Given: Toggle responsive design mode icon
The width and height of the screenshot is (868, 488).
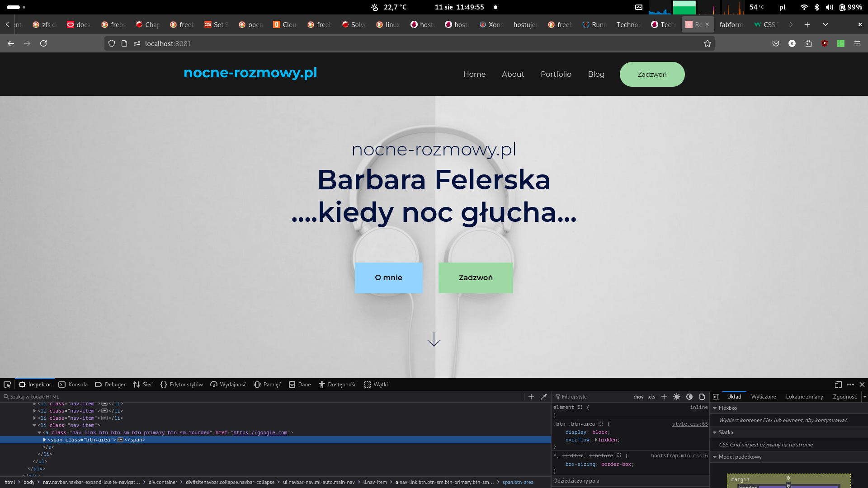Looking at the screenshot, I should point(838,385).
